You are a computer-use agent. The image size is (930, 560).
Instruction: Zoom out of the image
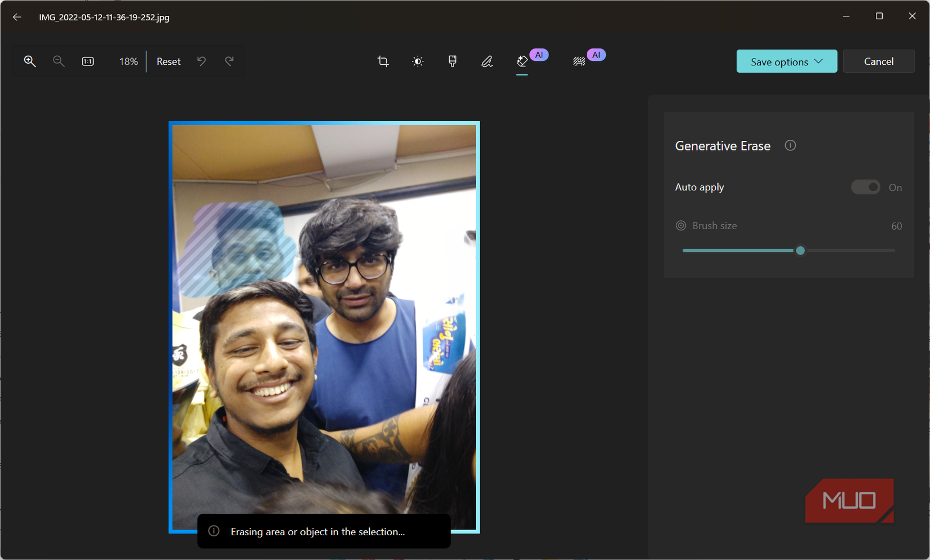click(x=59, y=61)
